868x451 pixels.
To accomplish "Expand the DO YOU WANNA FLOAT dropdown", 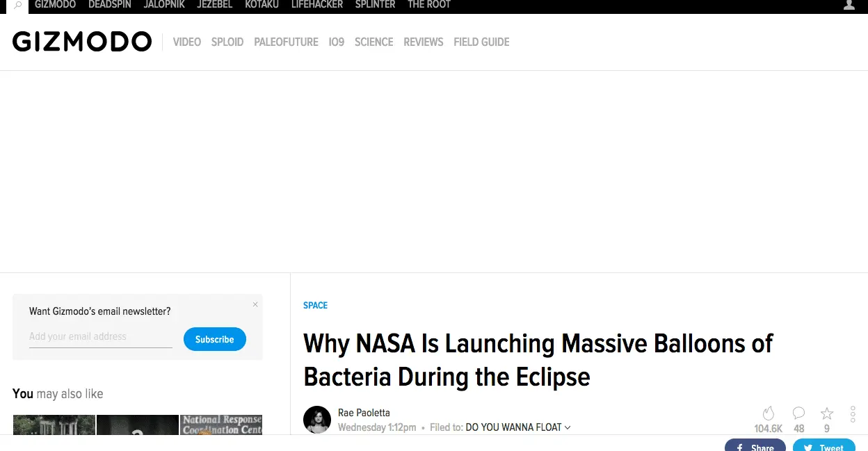I will click(518, 427).
